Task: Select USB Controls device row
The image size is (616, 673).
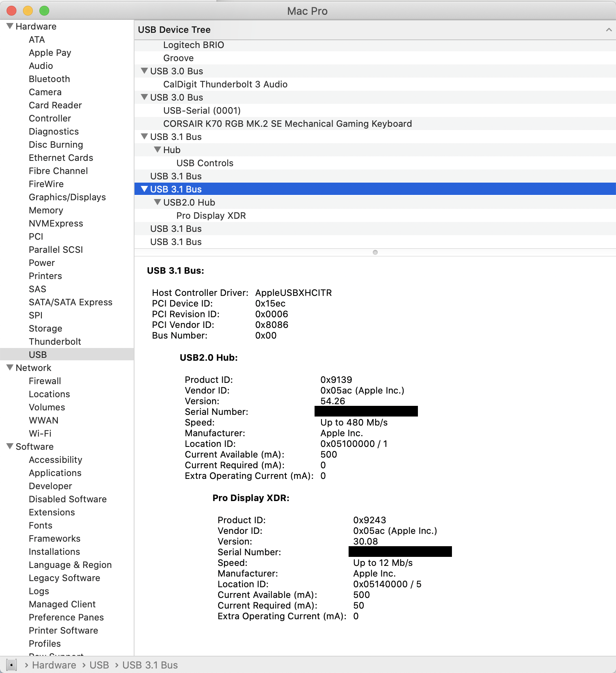Action: click(375, 163)
